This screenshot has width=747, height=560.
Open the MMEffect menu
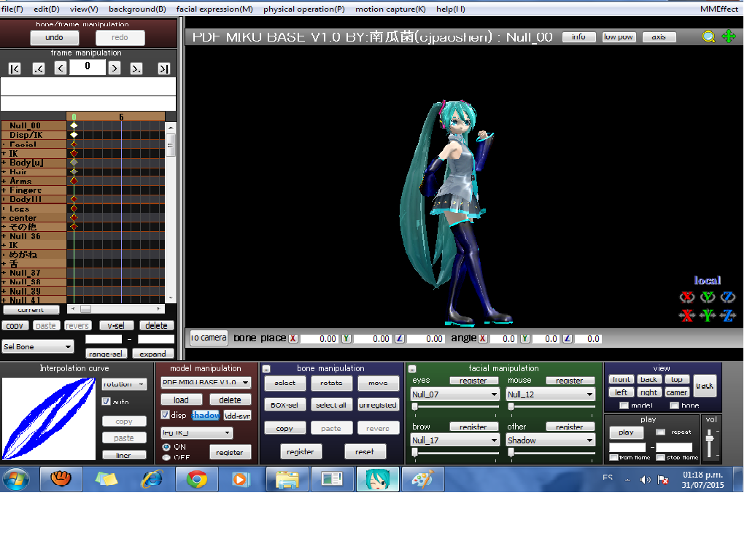(719, 9)
